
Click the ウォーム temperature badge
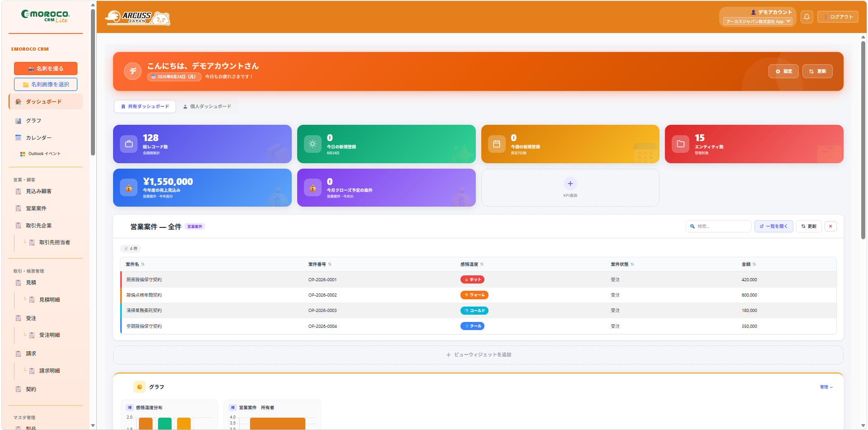click(x=474, y=295)
